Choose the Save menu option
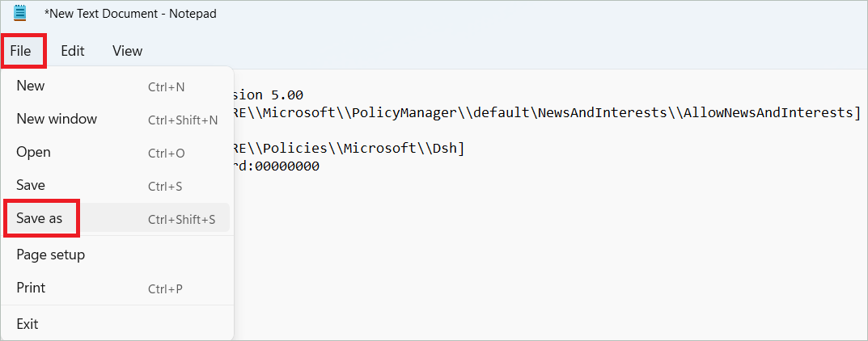 pyautogui.click(x=31, y=186)
